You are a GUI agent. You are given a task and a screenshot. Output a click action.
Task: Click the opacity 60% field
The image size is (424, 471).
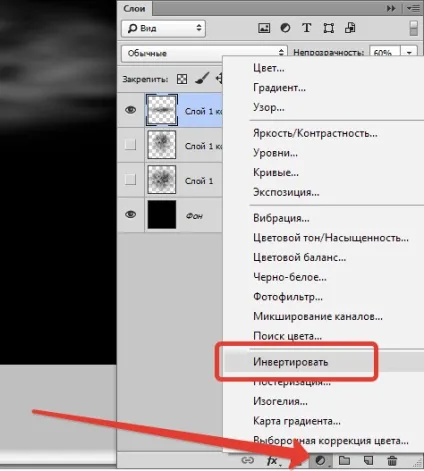click(385, 53)
